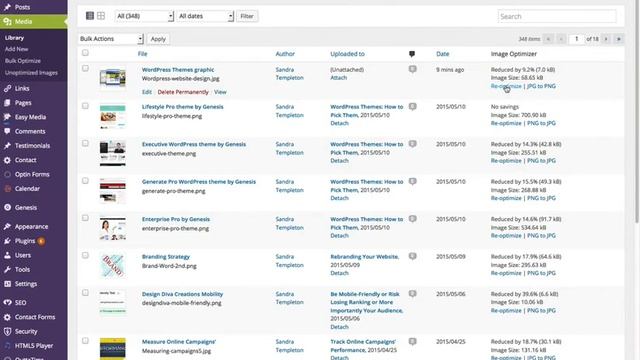The height and width of the screenshot is (360, 640).
Task: Click comment bubble for WordPress Themes graphic
Action: click(413, 69)
